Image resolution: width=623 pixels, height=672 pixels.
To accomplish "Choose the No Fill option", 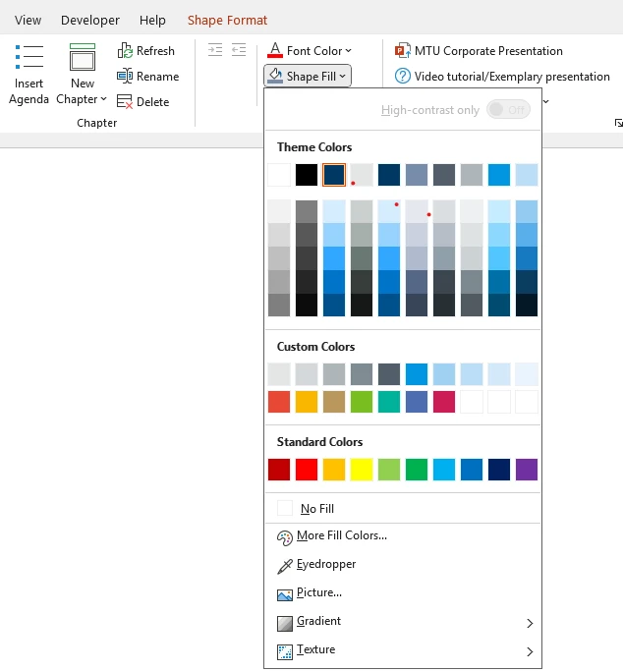I will point(403,508).
